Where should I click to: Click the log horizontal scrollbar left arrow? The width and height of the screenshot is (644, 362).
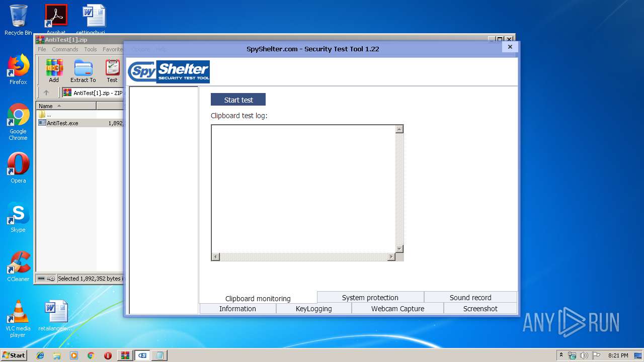pos(216,257)
